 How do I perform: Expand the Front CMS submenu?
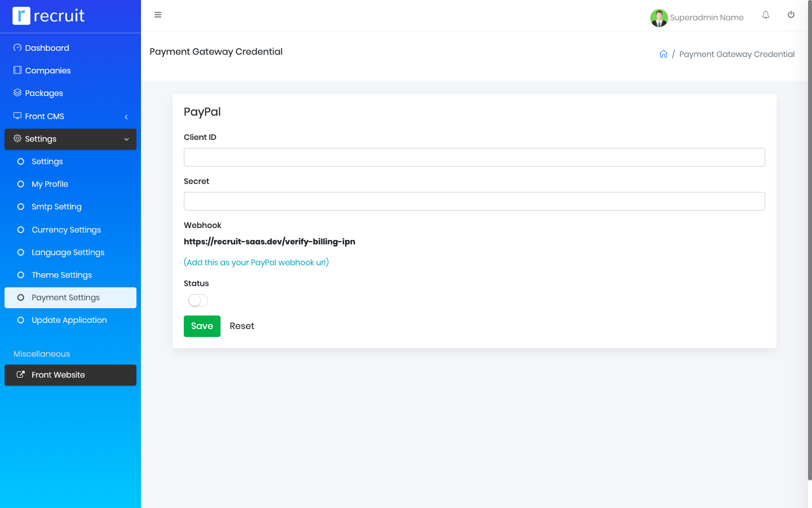coord(70,116)
